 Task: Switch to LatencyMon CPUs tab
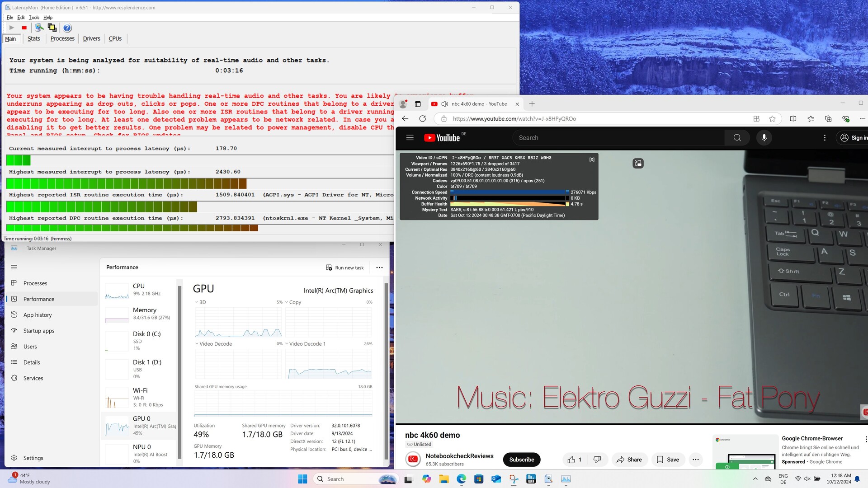click(115, 39)
